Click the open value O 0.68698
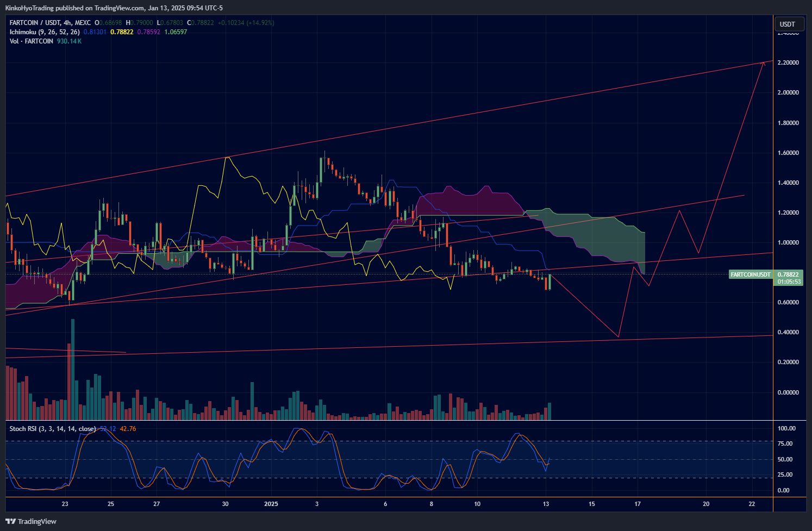This screenshot has width=812, height=531. coord(108,23)
